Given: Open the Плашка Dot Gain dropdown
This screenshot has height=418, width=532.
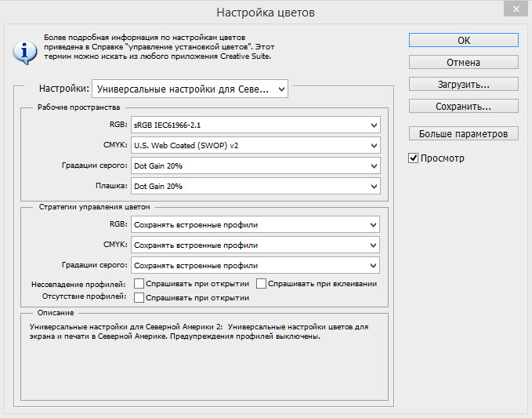Looking at the screenshot, I should (x=255, y=186).
